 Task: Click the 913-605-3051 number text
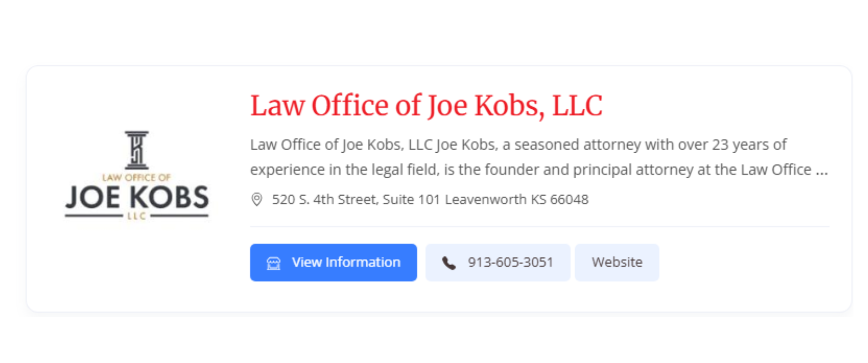click(511, 262)
